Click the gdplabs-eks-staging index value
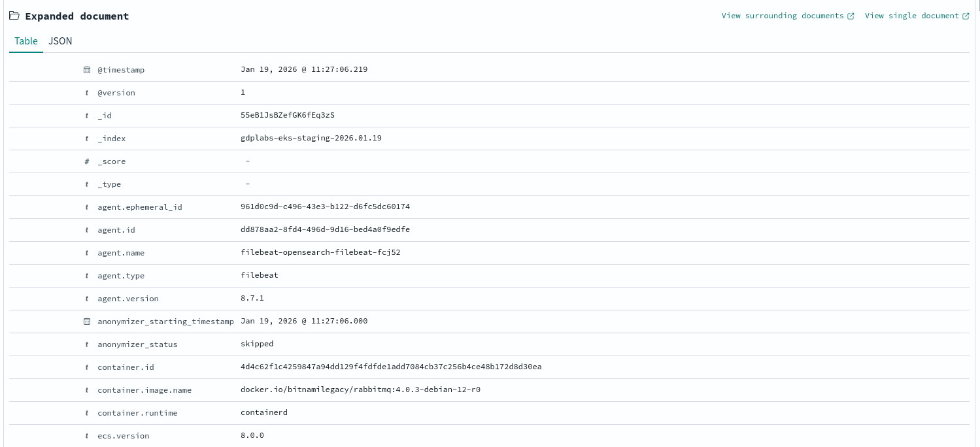Image resolution: width=980 pixels, height=447 pixels. (x=311, y=139)
